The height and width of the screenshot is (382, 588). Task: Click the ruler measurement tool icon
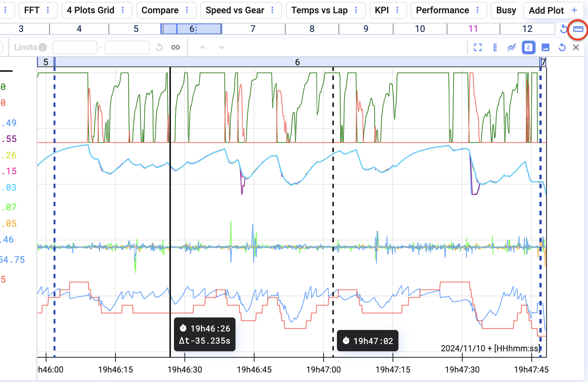tap(578, 29)
